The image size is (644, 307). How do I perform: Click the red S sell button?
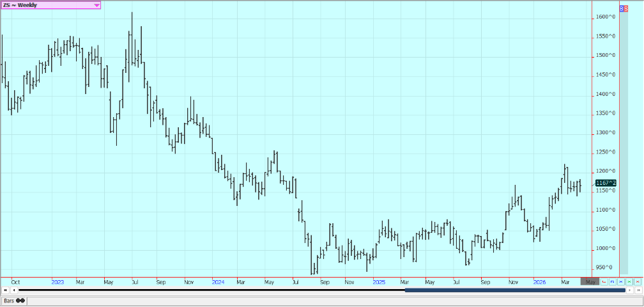tap(626, 8)
